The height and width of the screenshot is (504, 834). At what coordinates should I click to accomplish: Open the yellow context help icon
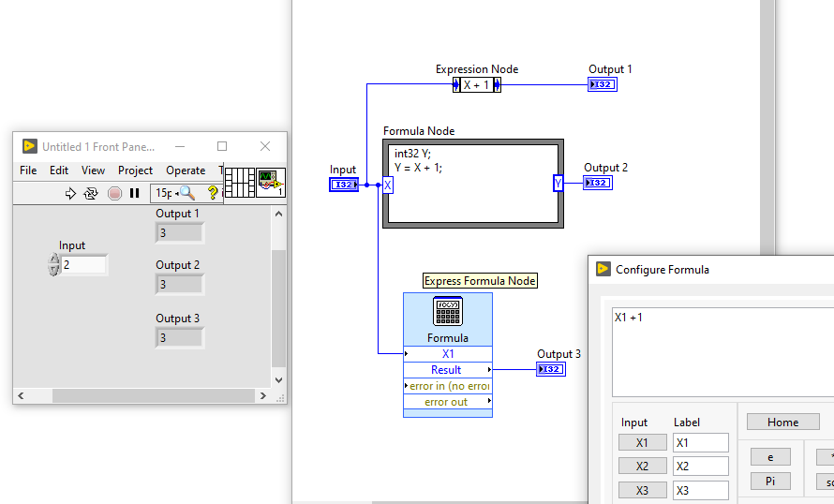213,193
